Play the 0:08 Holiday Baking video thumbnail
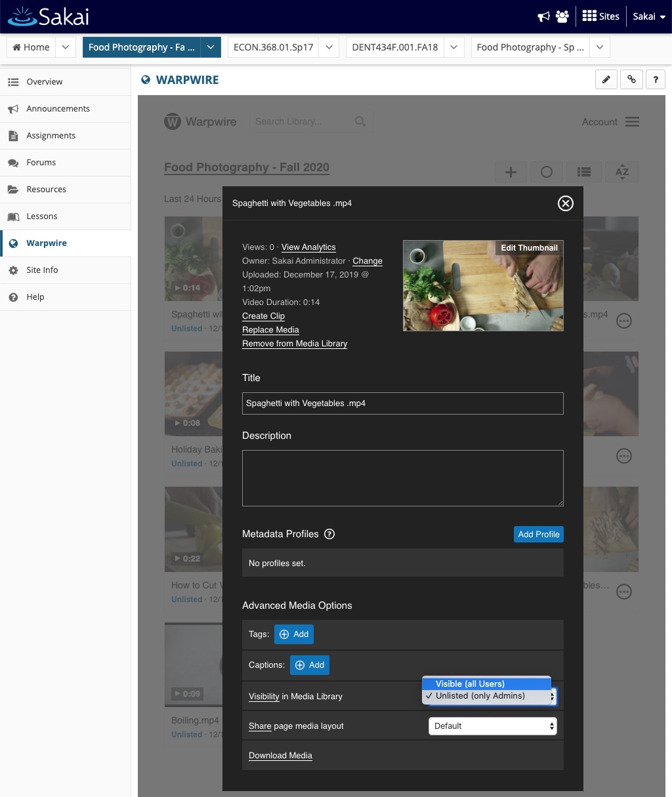 (193, 394)
